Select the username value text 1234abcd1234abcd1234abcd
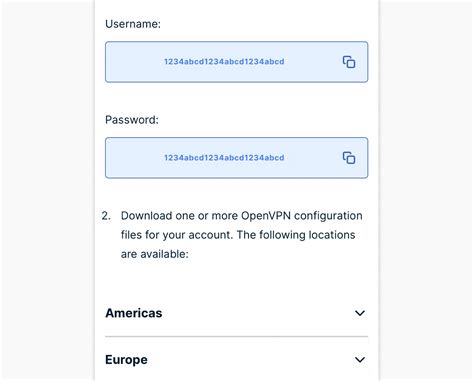The image size is (474, 381). tap(224, 62)
